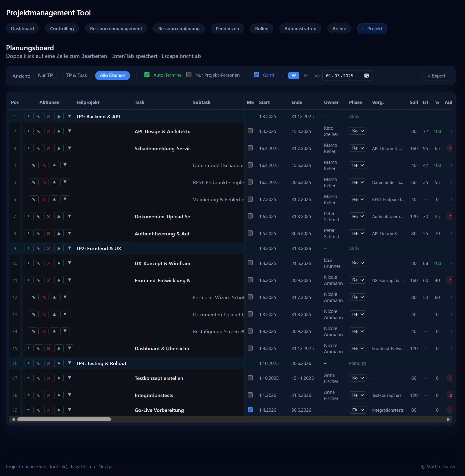Open Ressourcenmanagement page
This screenshot has width=465, height=476.
click(x=116, y=28)
